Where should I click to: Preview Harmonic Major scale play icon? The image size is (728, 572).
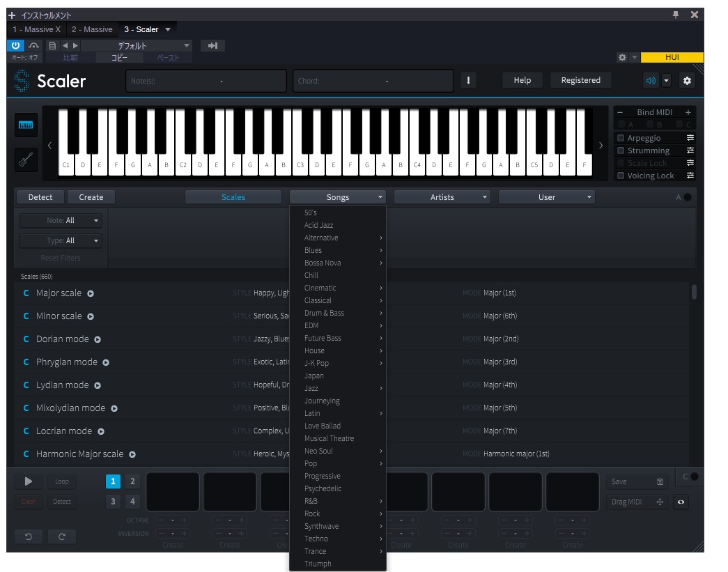coord(132,454)
